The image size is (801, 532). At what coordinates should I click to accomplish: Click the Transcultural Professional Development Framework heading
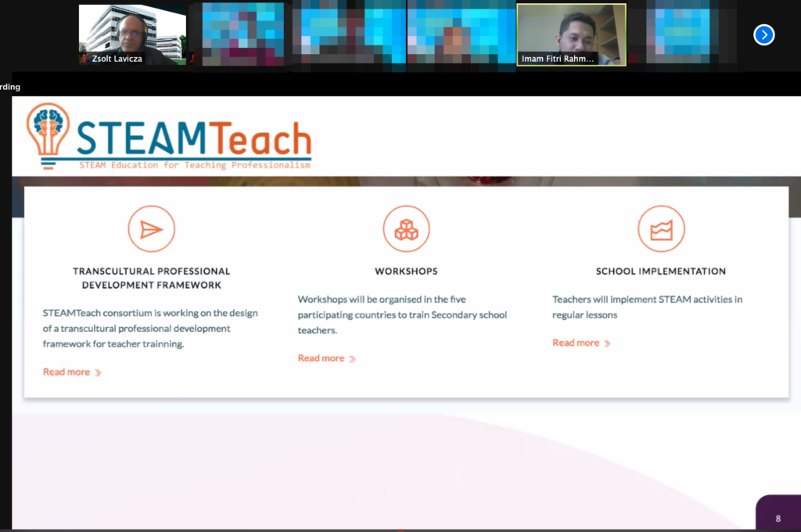pos(151,278)
